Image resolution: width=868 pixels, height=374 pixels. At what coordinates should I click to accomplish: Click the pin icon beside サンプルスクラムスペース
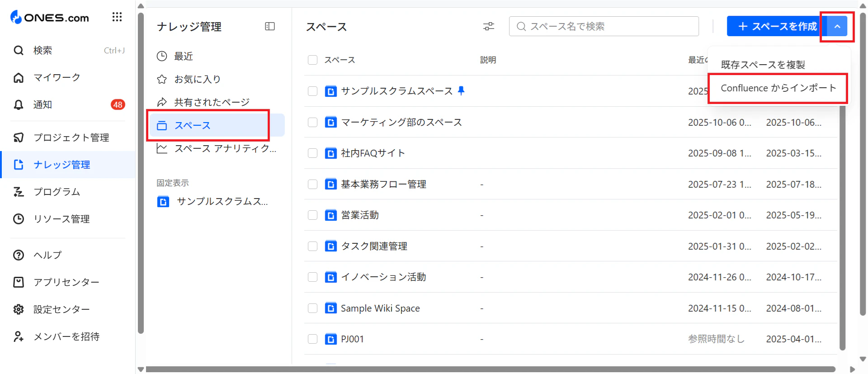point(461,90)
